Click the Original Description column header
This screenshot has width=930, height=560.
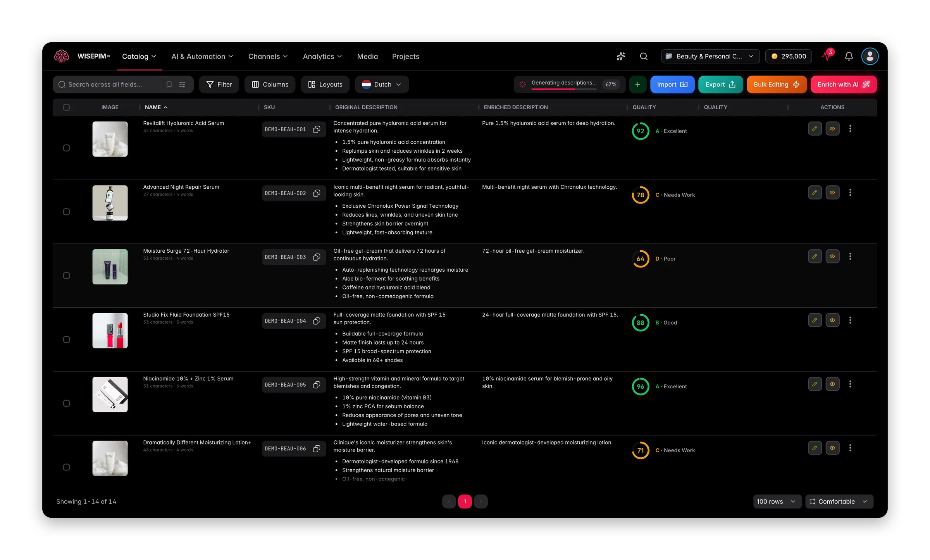tap(366, 107)
